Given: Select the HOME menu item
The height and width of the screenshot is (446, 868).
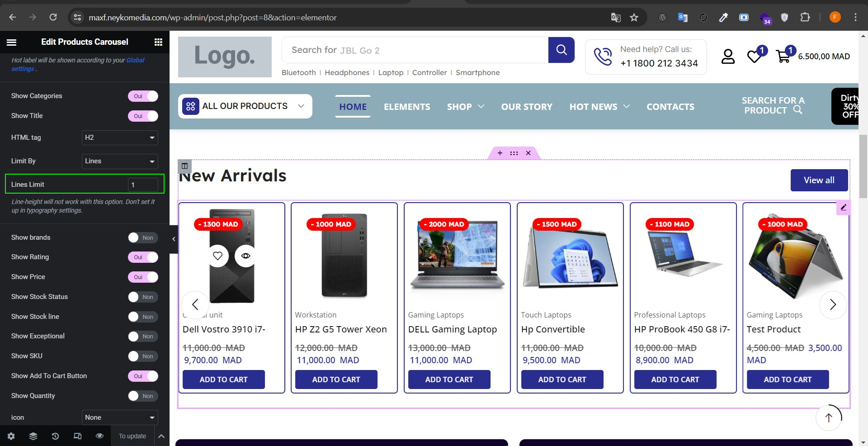Looking at the screenshot, I should point(353,107).
